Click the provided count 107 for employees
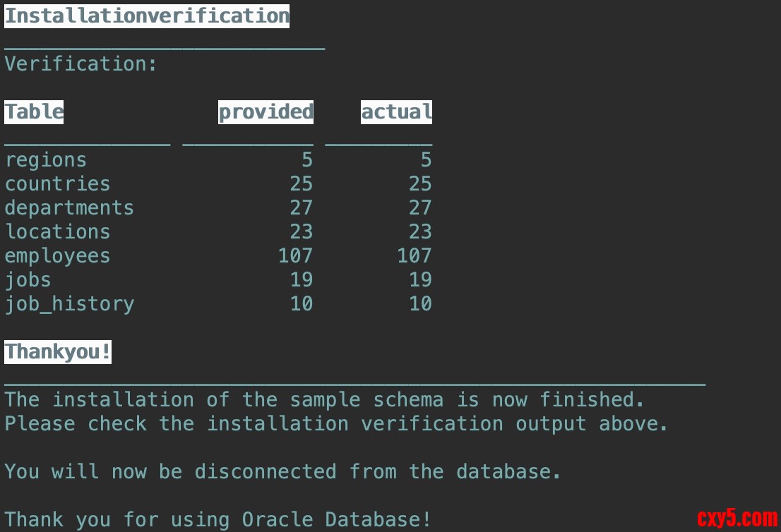This screenshot has width=781, height=532. click(x=295, y=256)
